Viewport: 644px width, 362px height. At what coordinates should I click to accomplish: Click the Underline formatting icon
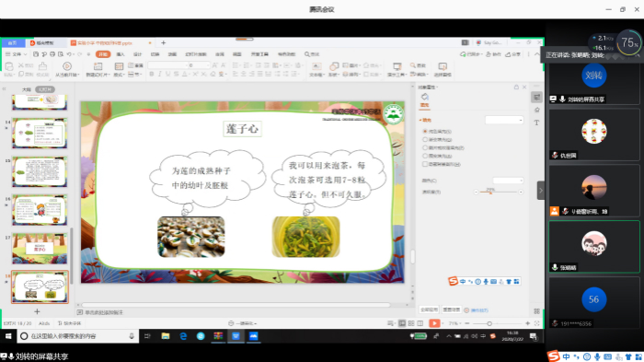168,74
